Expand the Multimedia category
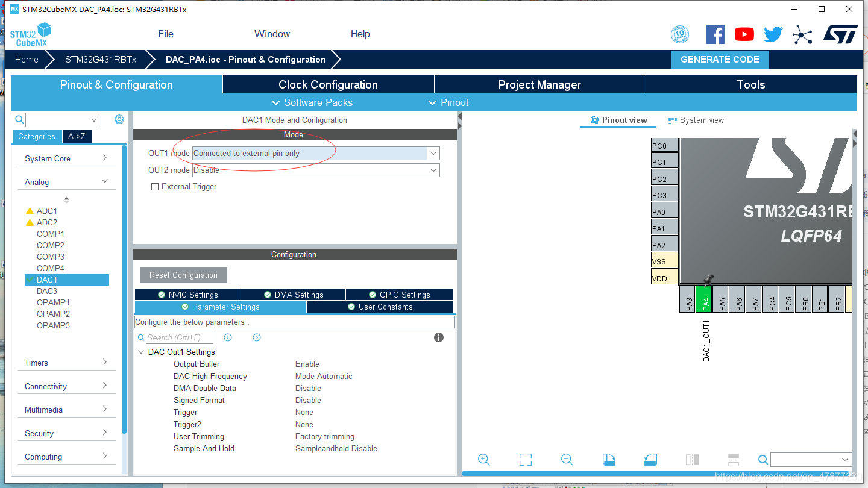 coord(66,410)
